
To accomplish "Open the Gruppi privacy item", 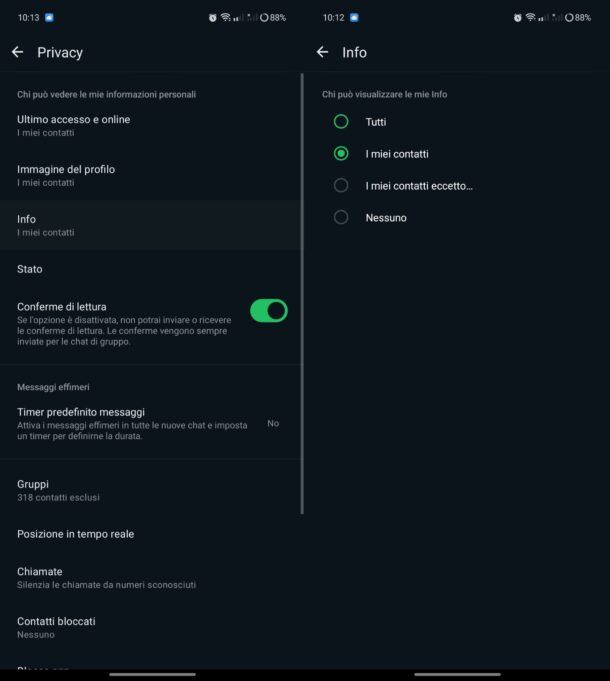I will click(x=150, y=490).
